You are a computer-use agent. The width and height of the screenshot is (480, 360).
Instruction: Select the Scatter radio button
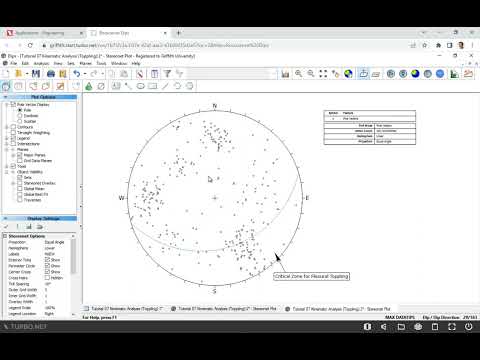20,121
